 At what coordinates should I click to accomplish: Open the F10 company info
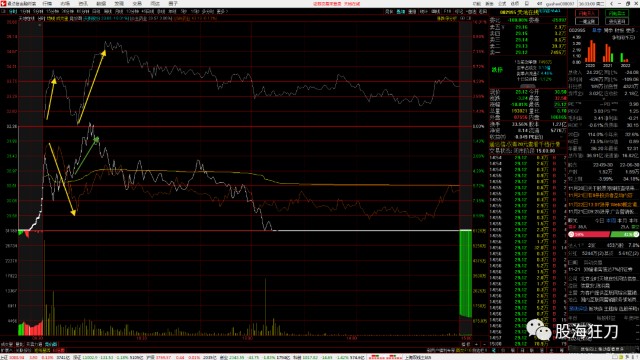(447, 12)
